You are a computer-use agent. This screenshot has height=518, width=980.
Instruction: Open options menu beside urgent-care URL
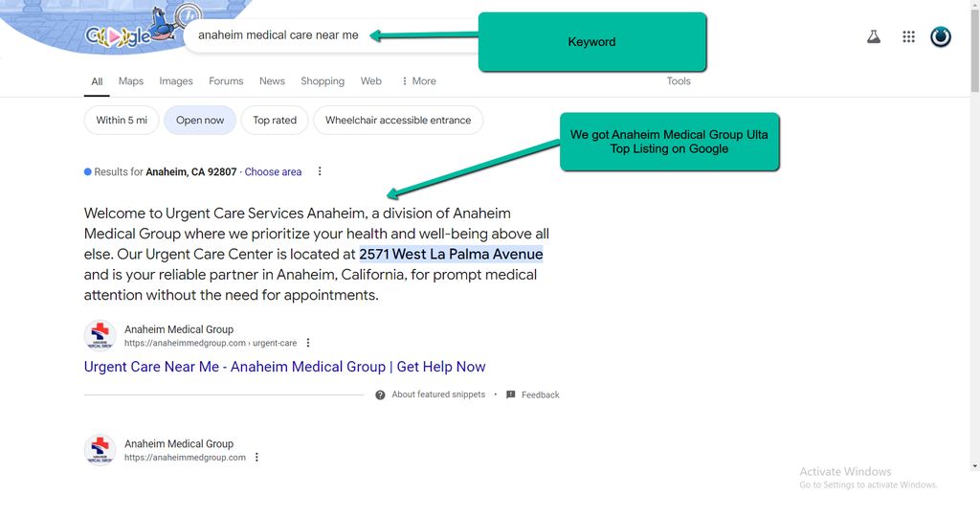tap(307, 343)
